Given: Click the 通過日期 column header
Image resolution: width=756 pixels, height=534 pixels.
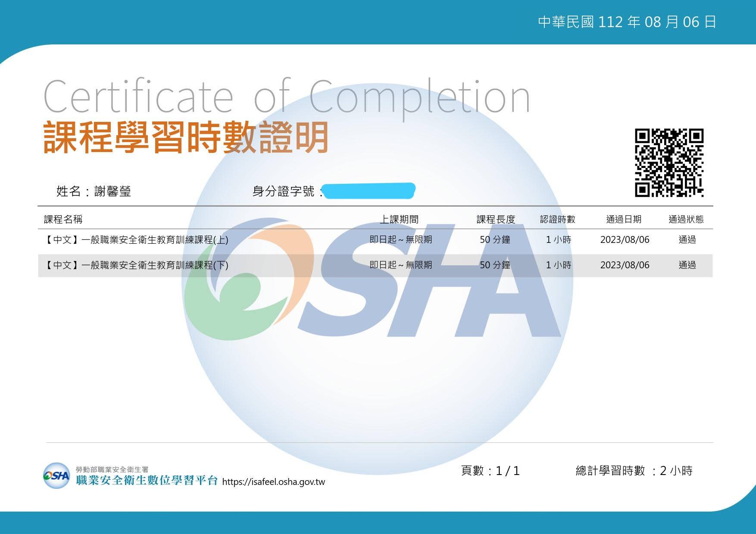Looking at the screenshot, I should tap(624, 219).
